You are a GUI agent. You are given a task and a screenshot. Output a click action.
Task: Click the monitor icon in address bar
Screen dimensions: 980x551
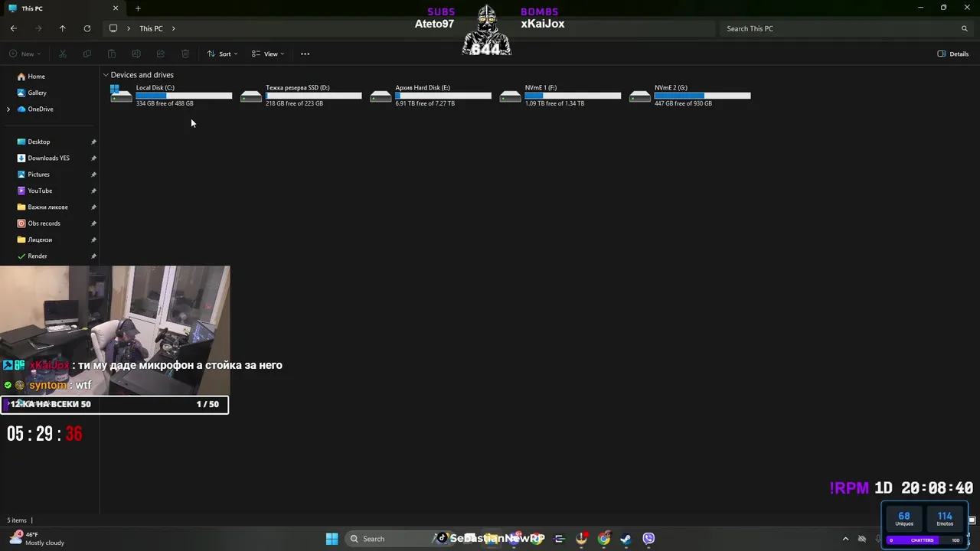(113, 28)
